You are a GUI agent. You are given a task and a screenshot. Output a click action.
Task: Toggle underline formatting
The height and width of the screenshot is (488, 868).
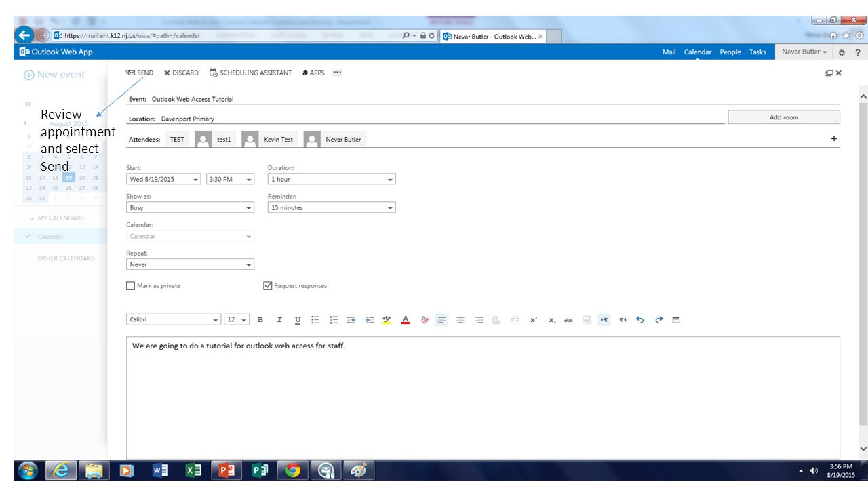pos(297,320)
